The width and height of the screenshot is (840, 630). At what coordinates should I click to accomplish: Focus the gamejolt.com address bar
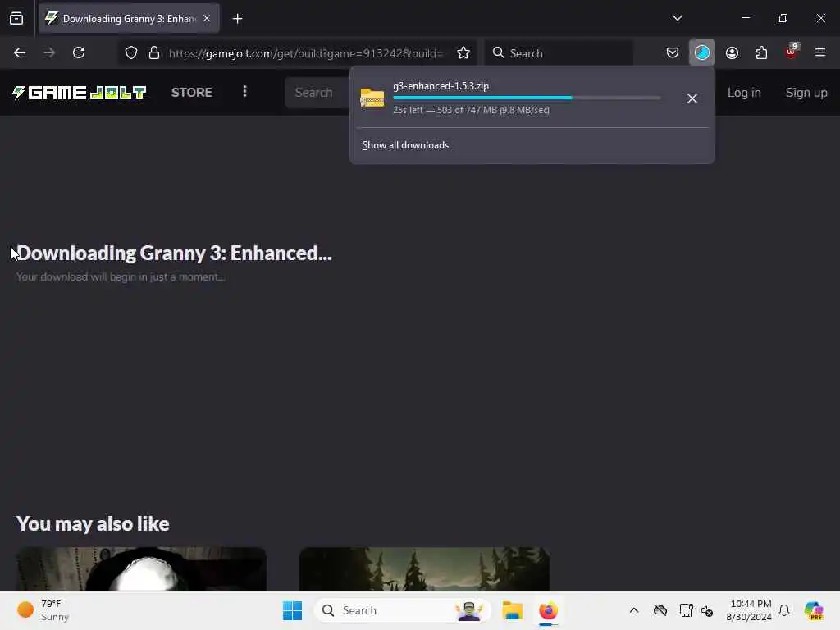point(305,53)
